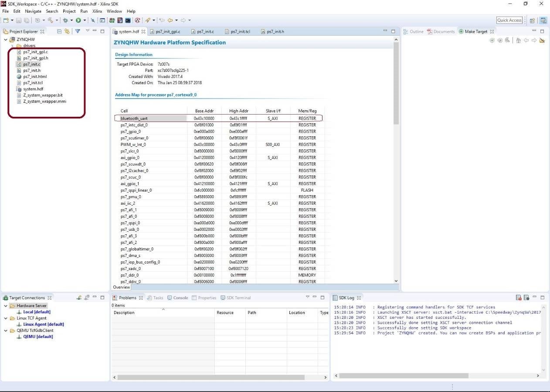Select the Overview tab at editor bottom
The height and width of the screenshot is (392, 550).
coord(121,287)
